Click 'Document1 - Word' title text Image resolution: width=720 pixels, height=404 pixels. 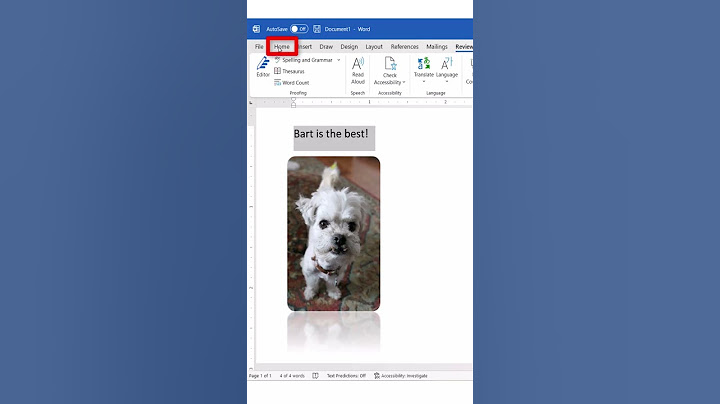[x=347, y=29]
